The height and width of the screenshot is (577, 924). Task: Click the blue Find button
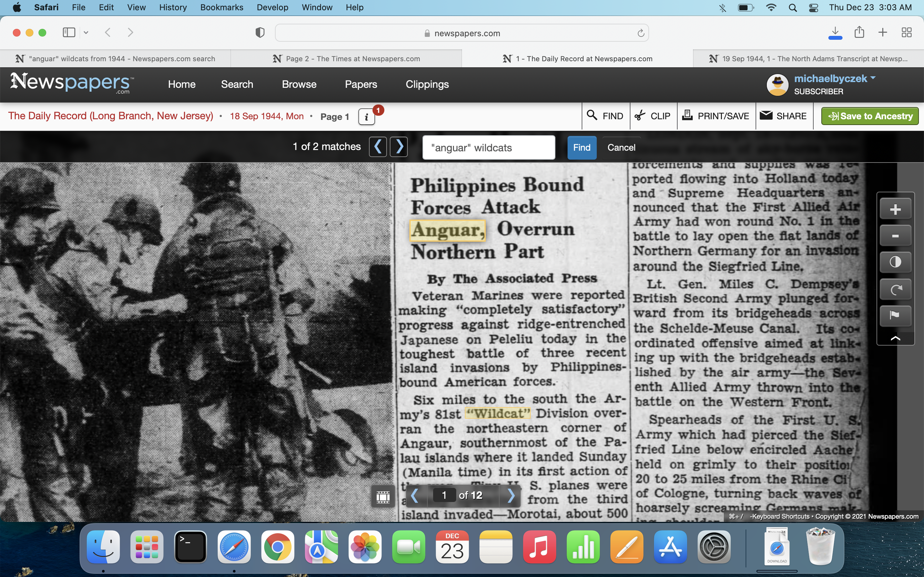tap(581, 148)
